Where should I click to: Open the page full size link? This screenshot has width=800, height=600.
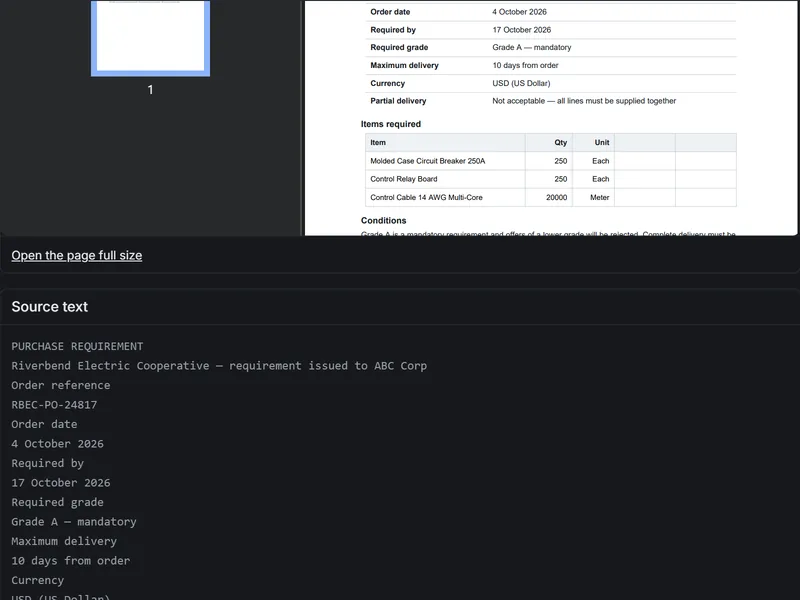(77, 255)
